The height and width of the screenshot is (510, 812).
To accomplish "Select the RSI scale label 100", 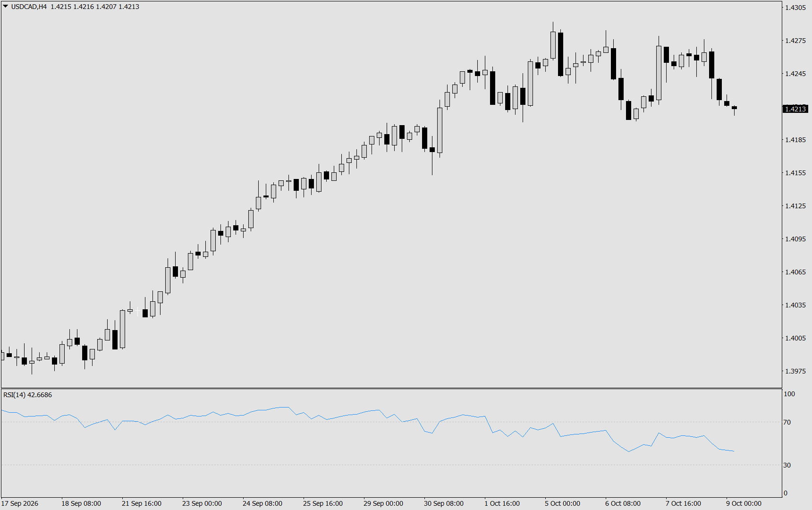I will [789, 394].
